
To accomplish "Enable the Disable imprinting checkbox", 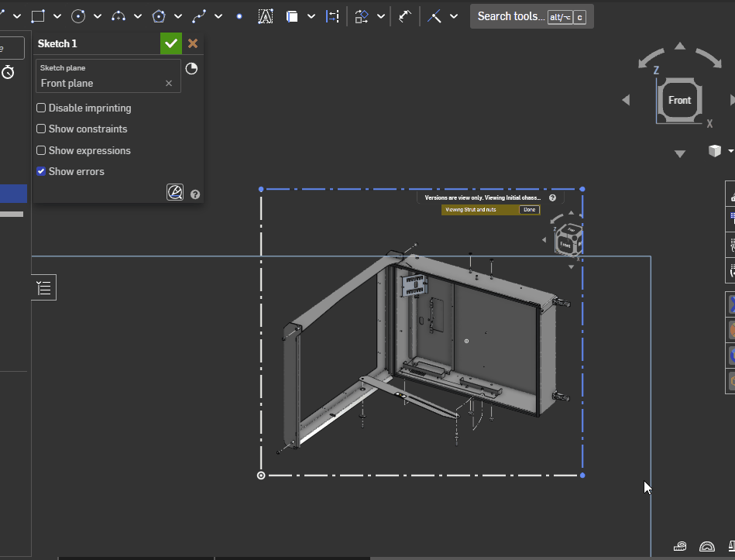I will [x=42, y=108].
